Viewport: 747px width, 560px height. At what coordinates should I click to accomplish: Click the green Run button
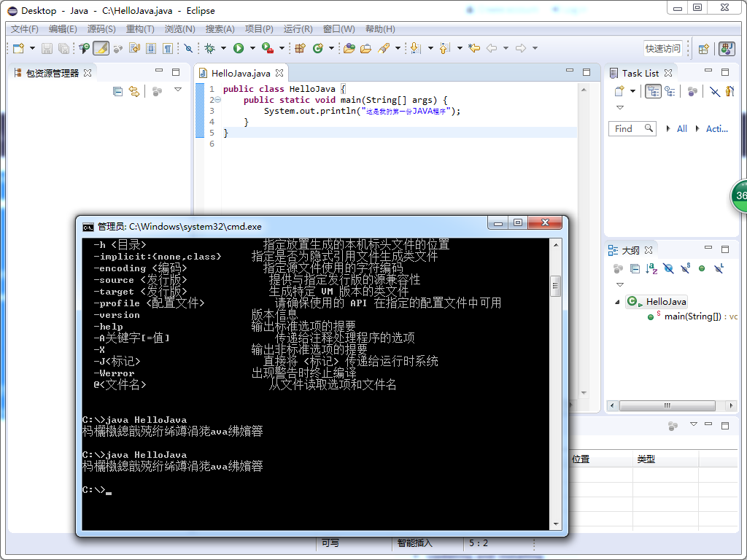[x=239, y=48]
